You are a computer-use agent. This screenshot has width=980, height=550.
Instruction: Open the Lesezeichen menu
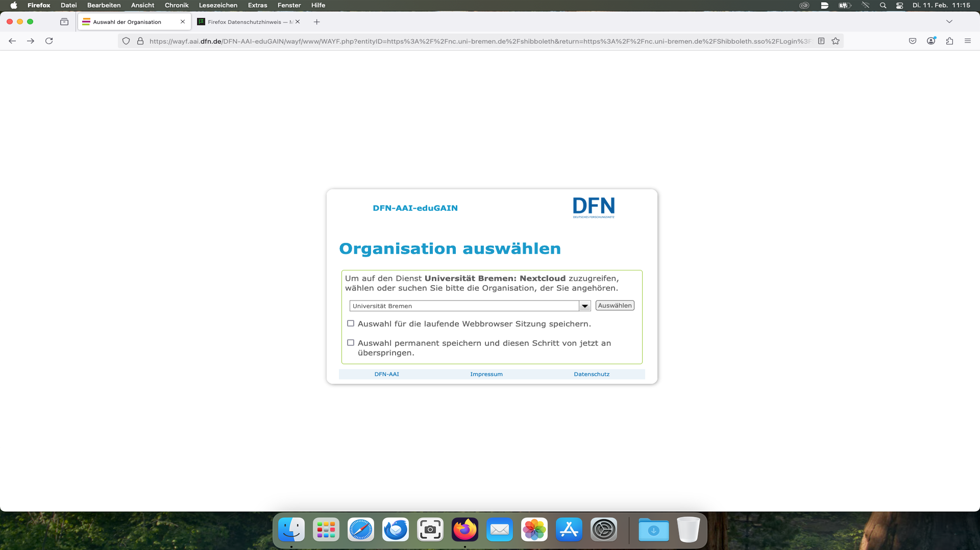click(x=218, y=5)
